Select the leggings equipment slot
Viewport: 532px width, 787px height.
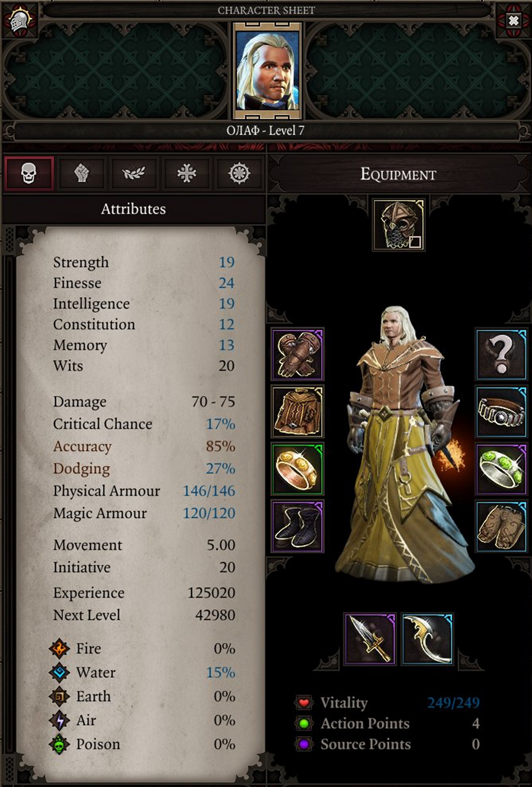point(501,526)
